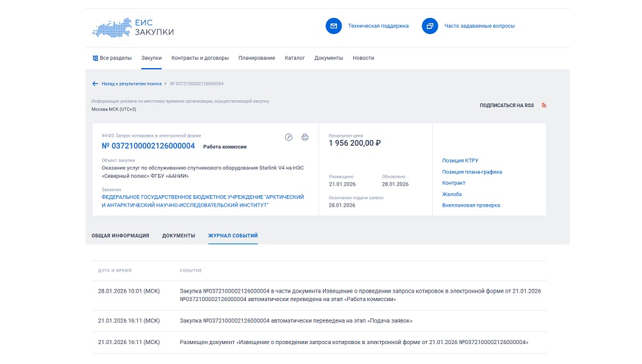Open purchase number 0372100002126000004 link

tap(148, 146)
